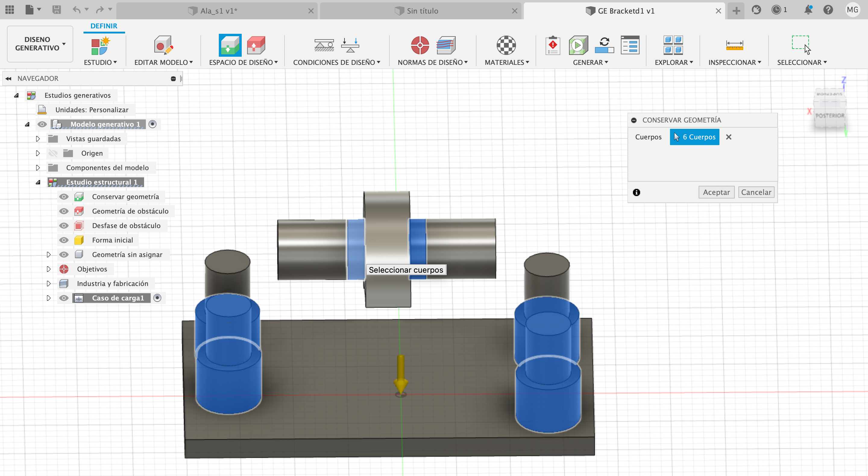The width and height of the screenshot is (868, 476).
Task: Open a new design tab
Action: pos(736,11)
